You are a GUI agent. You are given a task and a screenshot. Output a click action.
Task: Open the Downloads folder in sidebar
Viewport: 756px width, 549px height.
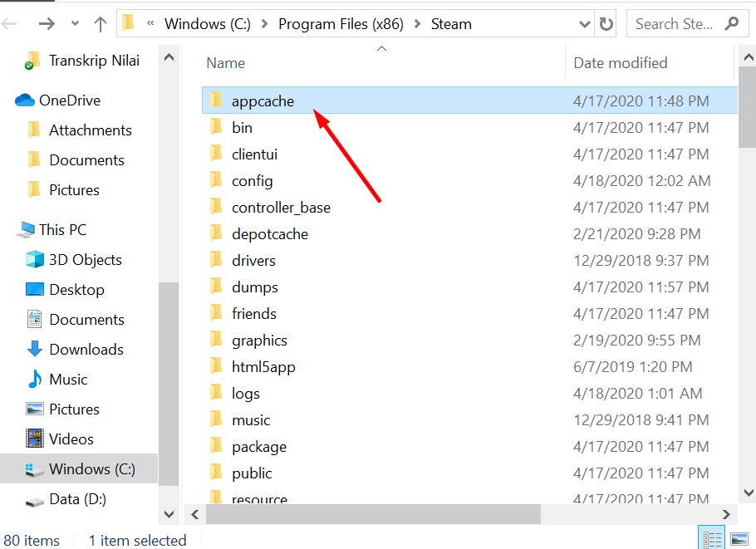[86, 350]
